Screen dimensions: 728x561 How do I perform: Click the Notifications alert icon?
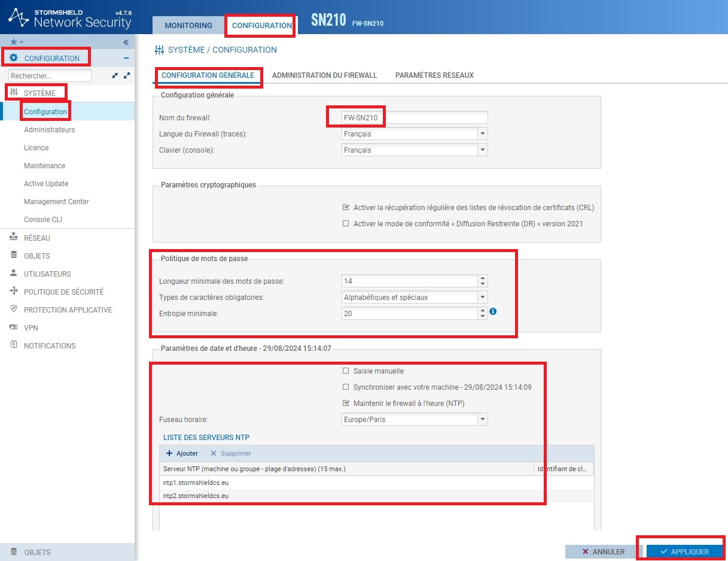tap(14, 345)
